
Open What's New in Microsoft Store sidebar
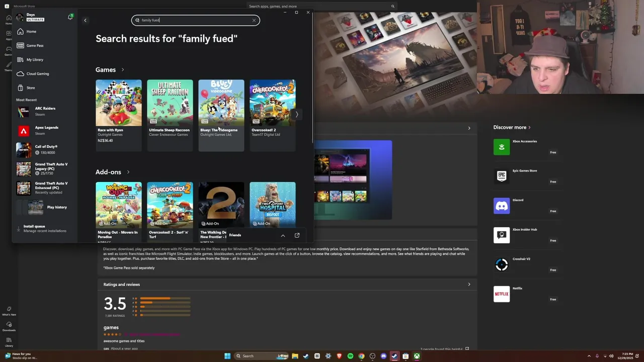tap(9, 311)
